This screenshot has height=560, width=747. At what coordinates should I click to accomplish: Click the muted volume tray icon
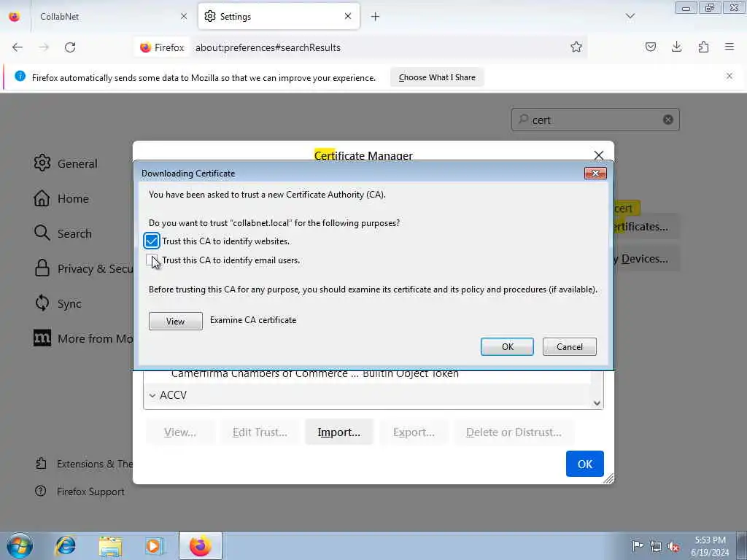(673, 546)
